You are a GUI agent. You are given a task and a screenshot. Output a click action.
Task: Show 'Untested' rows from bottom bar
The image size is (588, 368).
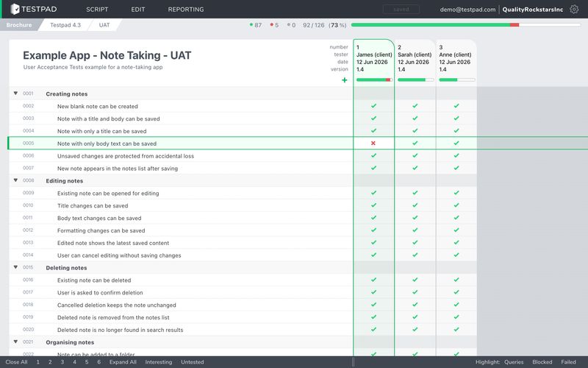193,362
